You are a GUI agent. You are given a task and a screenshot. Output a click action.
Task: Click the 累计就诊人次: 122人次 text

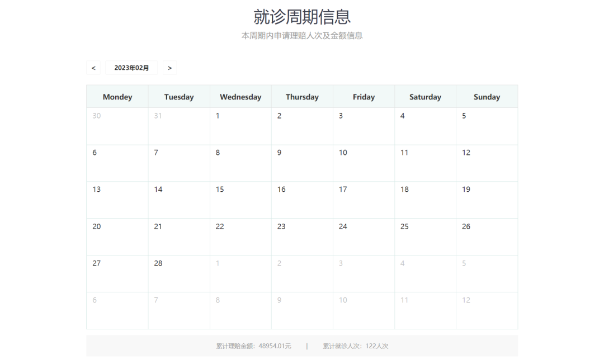tap(356, 346)
